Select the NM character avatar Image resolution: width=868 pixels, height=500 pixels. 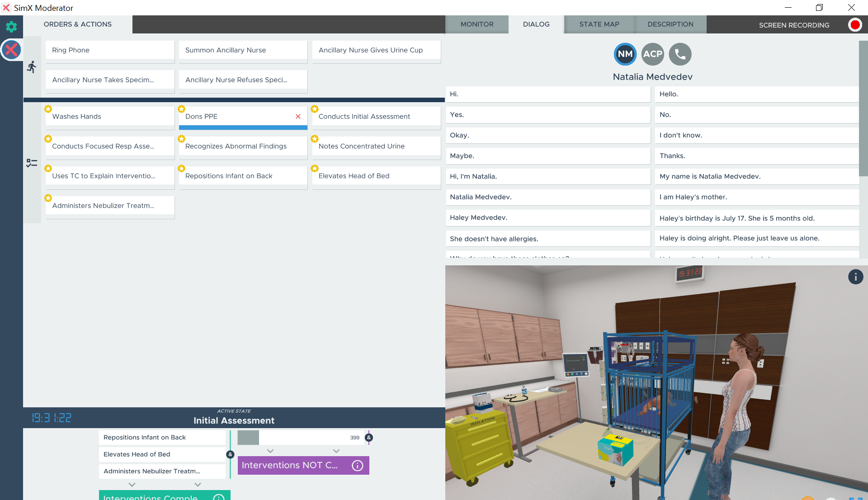[625, 54]
